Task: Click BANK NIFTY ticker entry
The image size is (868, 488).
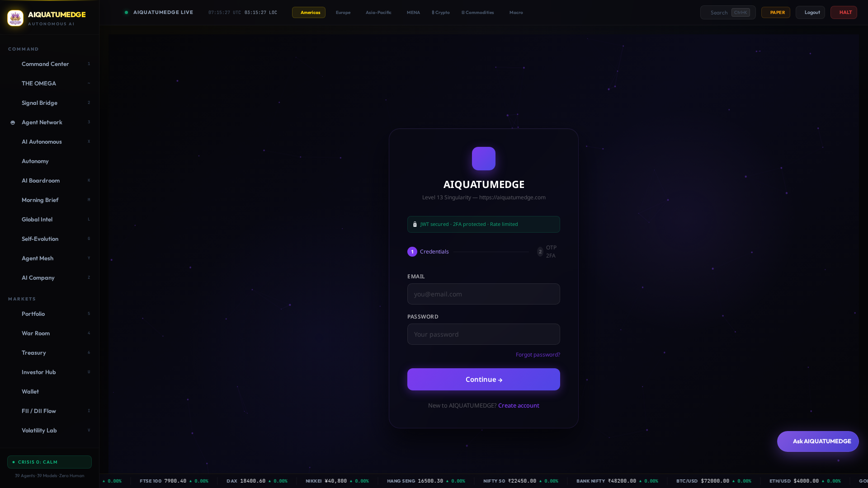Action: point(617,481)
